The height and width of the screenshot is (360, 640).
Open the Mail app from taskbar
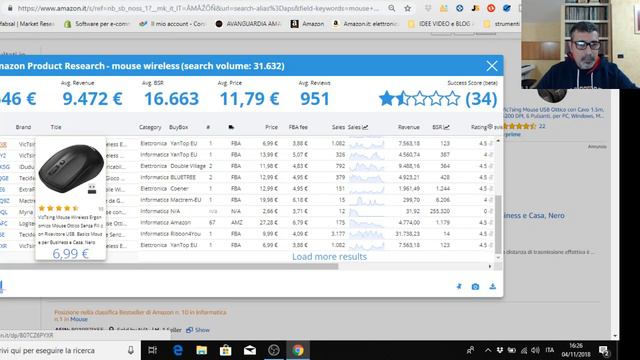click(250, 350)
